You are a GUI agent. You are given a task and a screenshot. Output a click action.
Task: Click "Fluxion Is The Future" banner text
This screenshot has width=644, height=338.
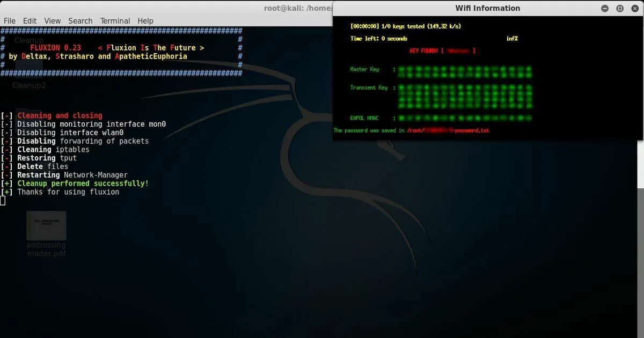point(151,48)
